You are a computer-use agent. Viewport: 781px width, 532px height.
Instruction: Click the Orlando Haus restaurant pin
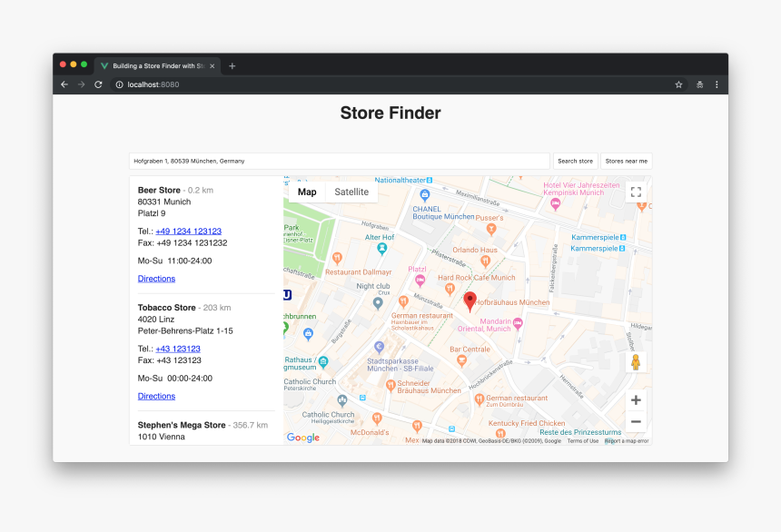[x=485, y=261]
